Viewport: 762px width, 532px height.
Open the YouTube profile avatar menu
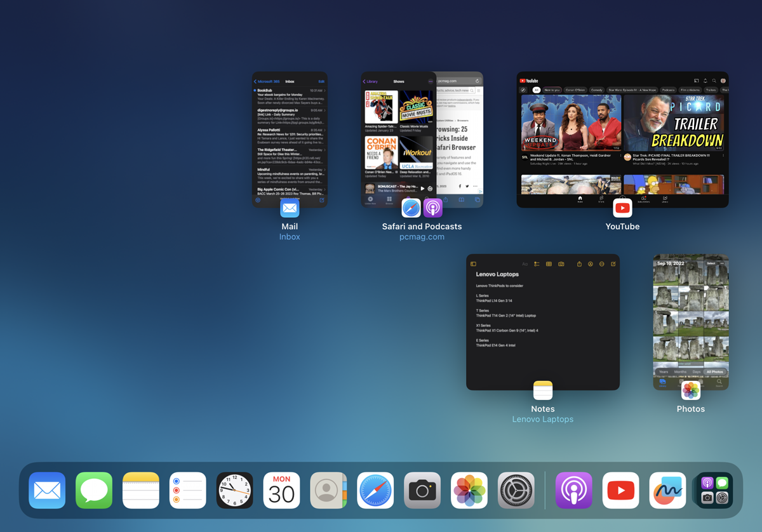(x=723, y=81)
